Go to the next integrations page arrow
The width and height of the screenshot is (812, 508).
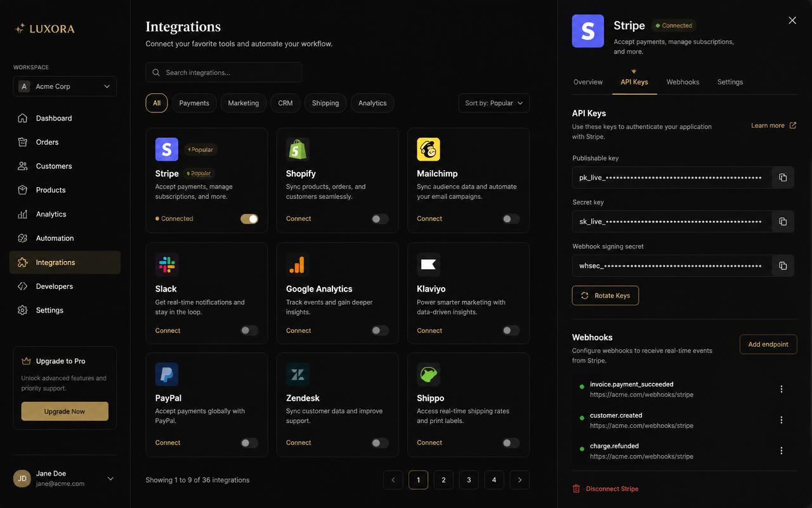[520, 480]
